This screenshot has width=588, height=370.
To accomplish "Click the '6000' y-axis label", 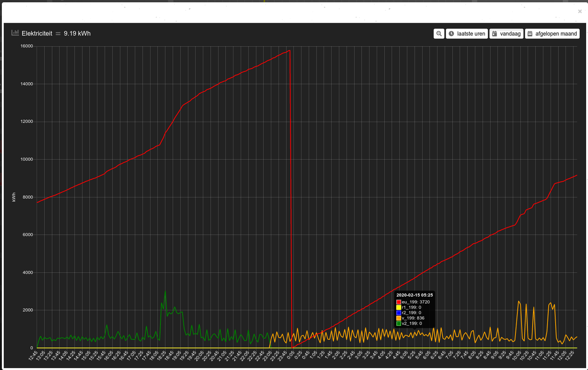I will 28,235.
